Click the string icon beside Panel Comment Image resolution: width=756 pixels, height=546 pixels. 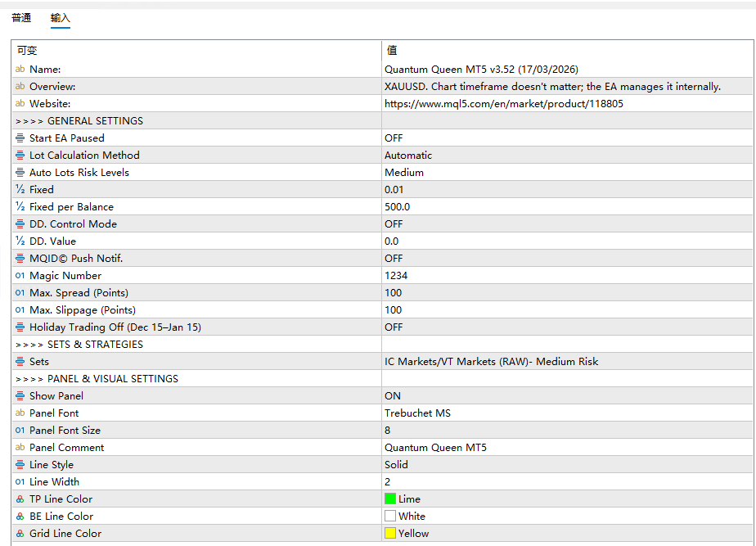pos(20,448)
